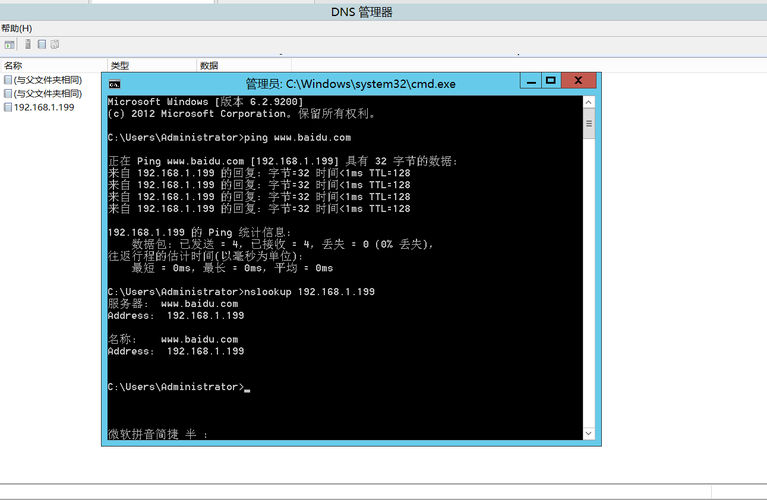Sort records by the 类型 column header
This screenshot has height=500, width=767.
(152, 66)
